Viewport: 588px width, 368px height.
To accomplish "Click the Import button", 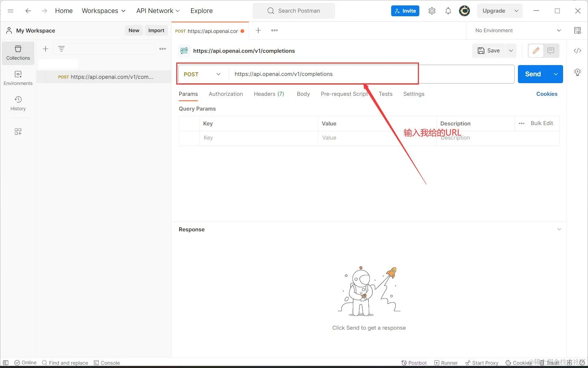I will point(156,30).
